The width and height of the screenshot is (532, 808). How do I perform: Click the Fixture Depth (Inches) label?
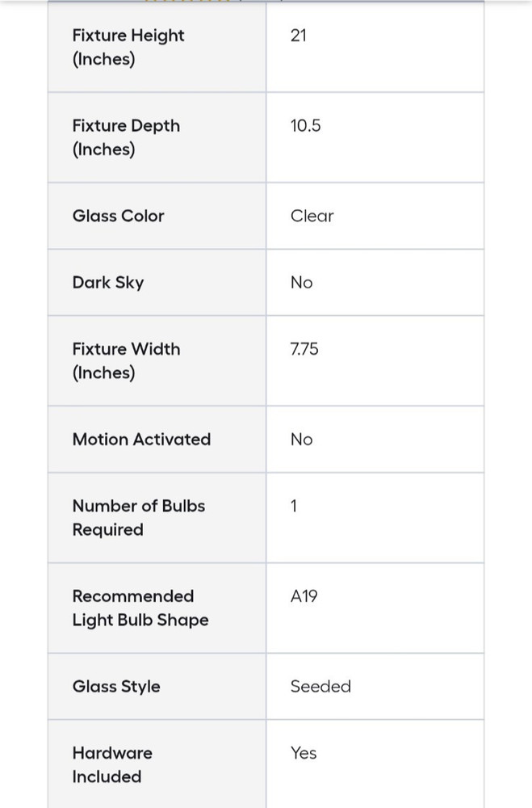tap(126, 137)
